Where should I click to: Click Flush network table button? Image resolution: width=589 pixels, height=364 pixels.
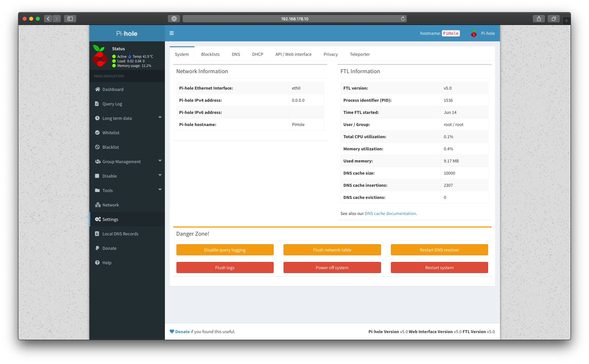click(332, 250)
